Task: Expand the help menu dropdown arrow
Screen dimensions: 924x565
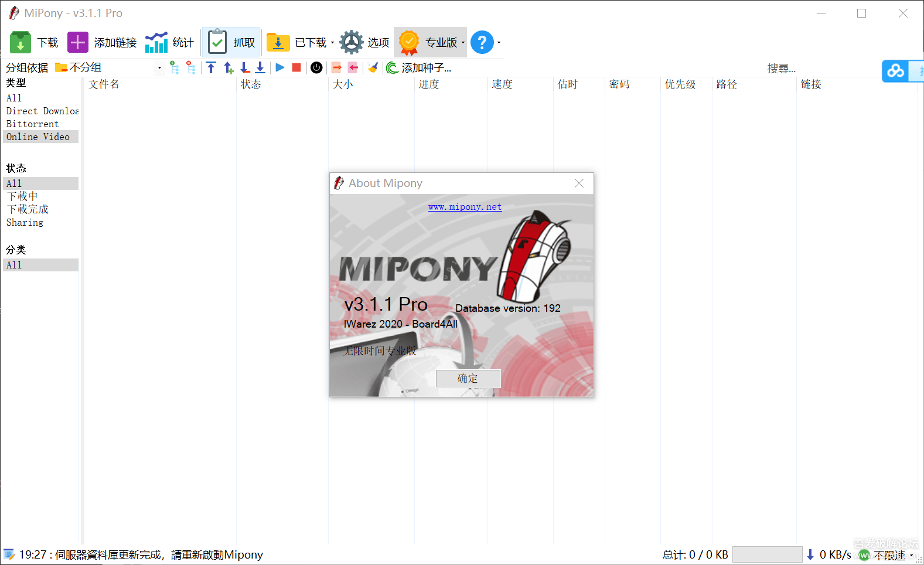Action: pyautogui.click(x=499, y=42)
